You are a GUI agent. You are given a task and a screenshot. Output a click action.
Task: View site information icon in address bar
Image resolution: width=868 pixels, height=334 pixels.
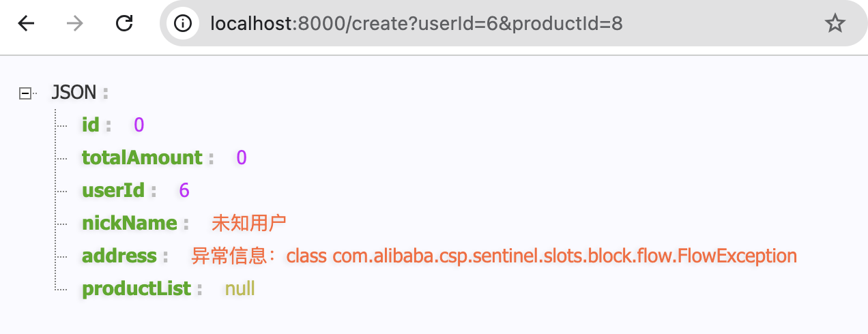click(x=182, y=24)
